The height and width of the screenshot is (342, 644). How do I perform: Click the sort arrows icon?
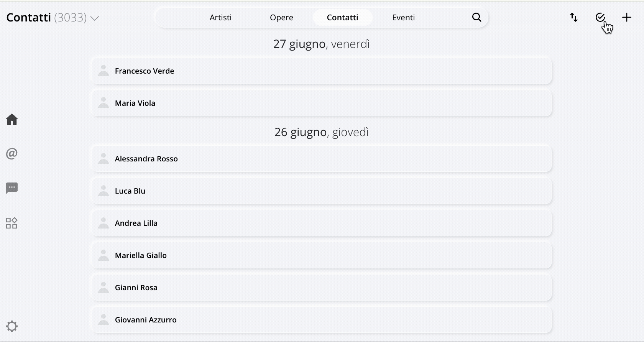click(x=574, y=17)
